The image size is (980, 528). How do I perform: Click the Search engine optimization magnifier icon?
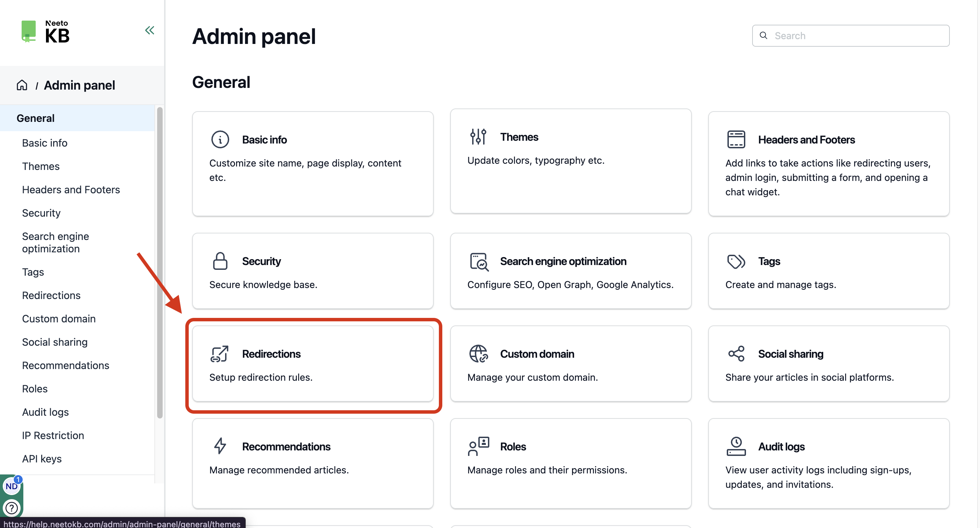pyautogui.click(x=479, y=262)
